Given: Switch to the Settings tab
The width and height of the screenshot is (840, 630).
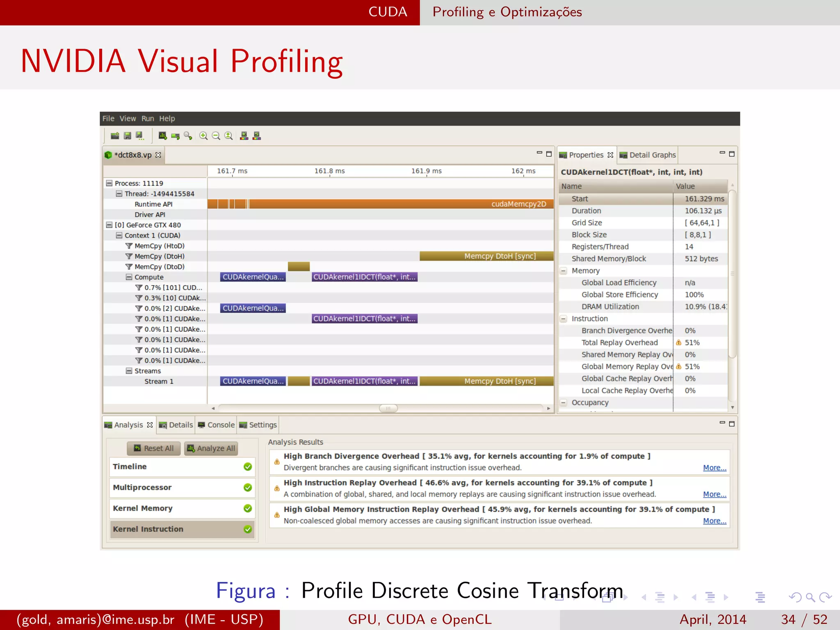Looking at the screenshot, I should (258, 425).
